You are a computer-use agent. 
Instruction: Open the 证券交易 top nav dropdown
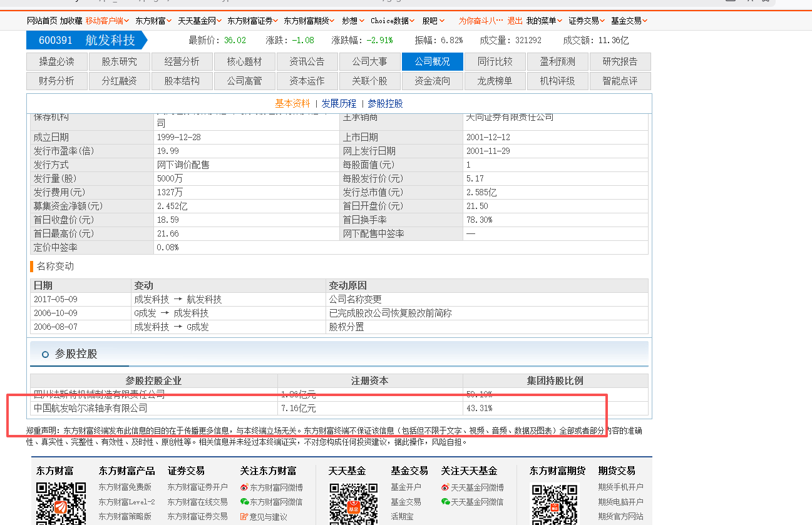587,21
